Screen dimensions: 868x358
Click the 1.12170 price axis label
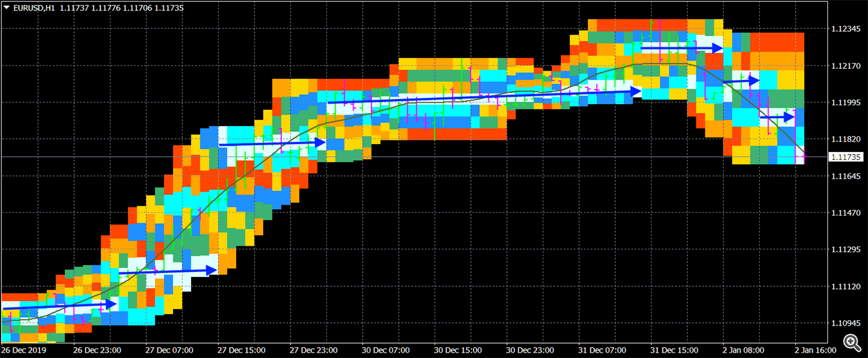pos(845,66)
